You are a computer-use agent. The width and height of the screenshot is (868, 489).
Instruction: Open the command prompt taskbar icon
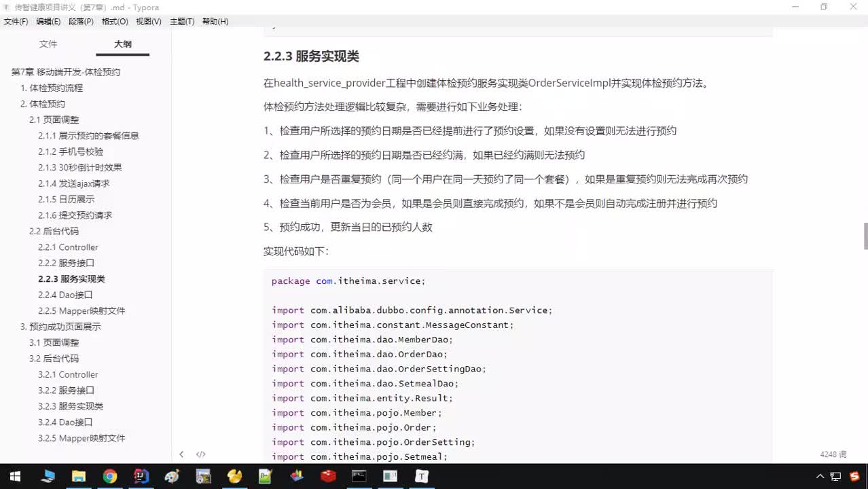pyautogui.click(x=359, y=476)
